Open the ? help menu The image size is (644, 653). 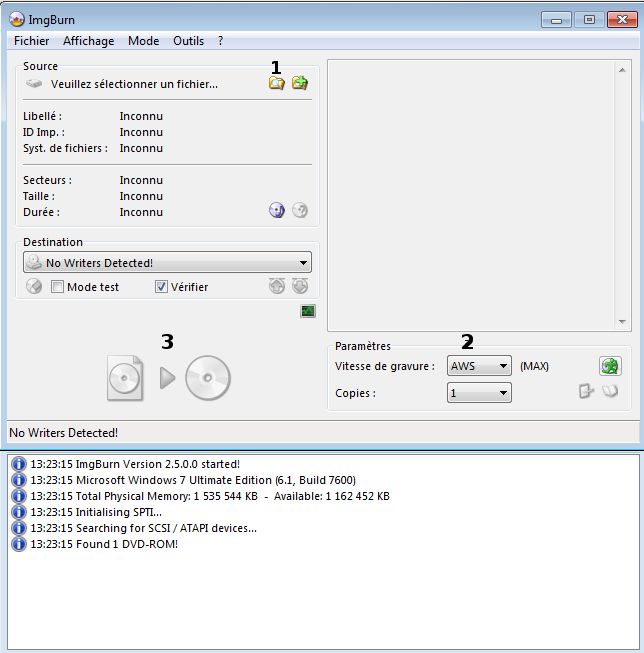220,41
